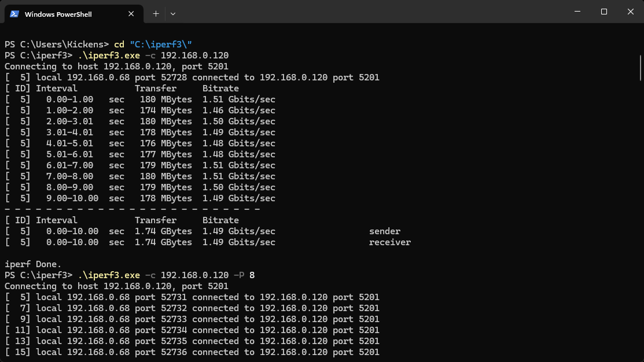Select the Windows PowerShell tab title
644x362 pixels.
pos(58,14)
